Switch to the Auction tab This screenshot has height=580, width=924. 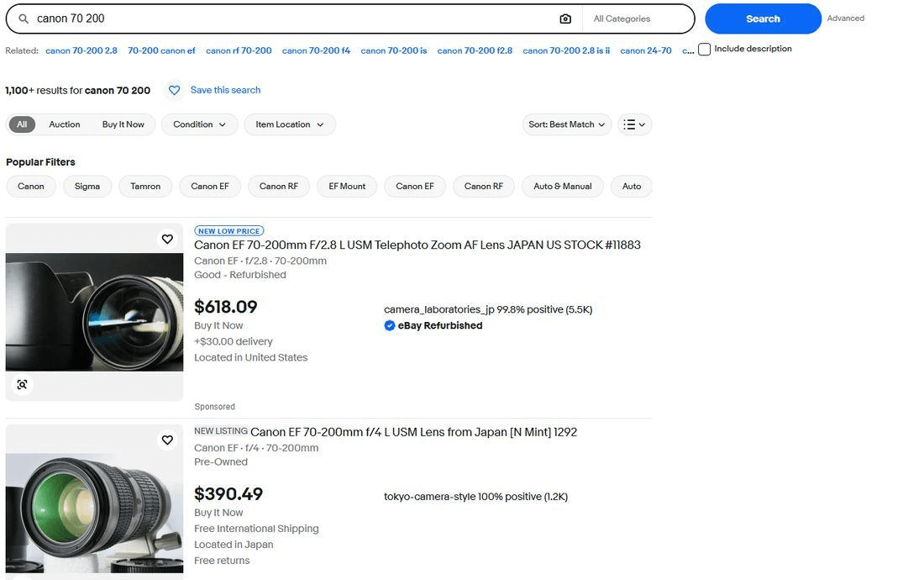[64, 124]
